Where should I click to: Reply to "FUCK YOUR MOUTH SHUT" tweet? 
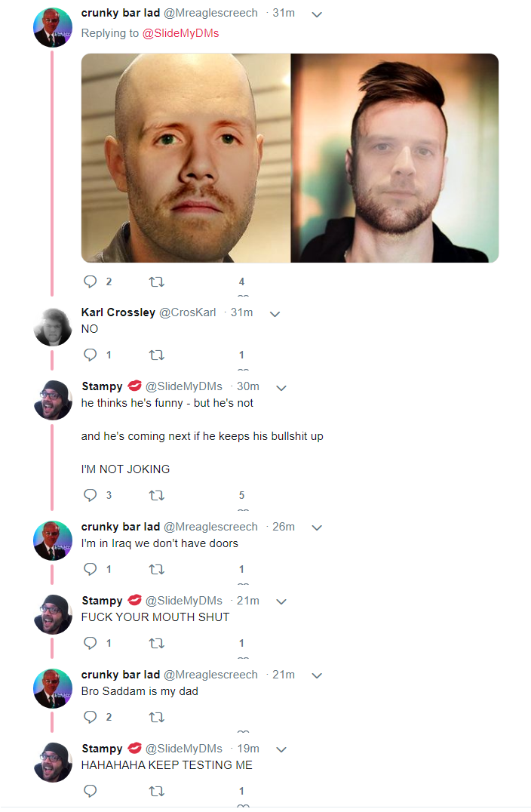91,643
